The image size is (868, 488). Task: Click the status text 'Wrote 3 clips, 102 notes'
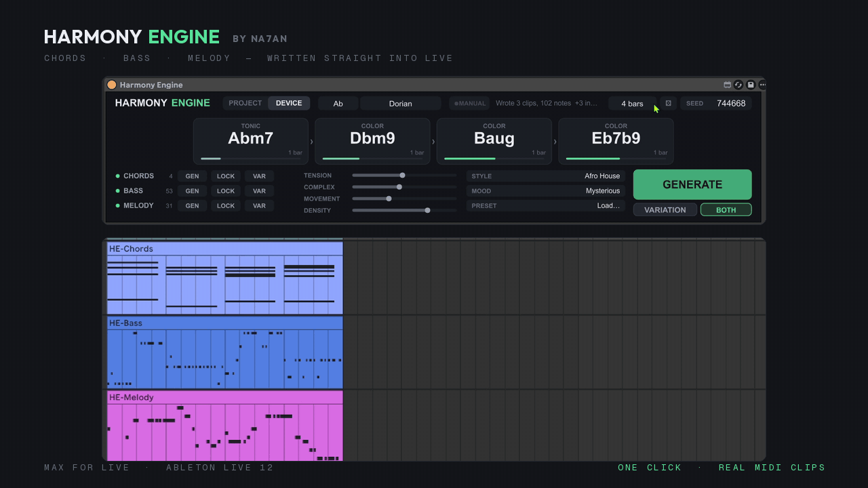pos(534,103)
